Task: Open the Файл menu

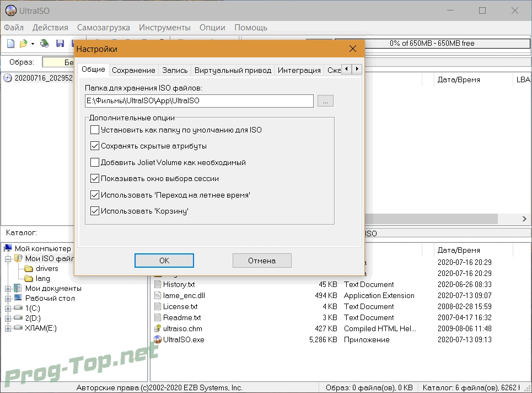Action: (14, 28)
